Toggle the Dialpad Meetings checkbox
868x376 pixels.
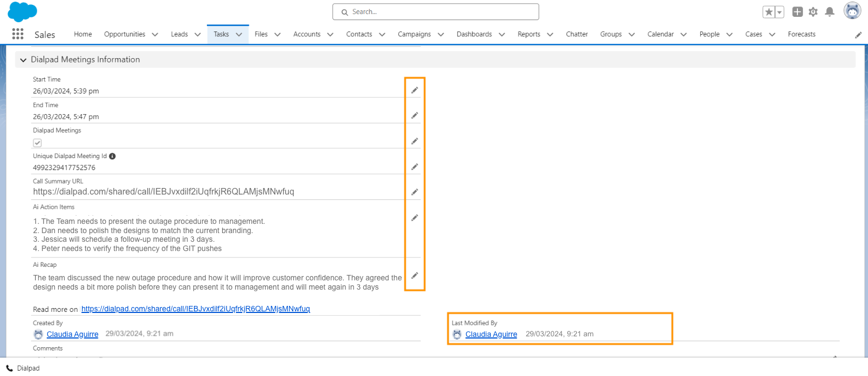[37, 143]
